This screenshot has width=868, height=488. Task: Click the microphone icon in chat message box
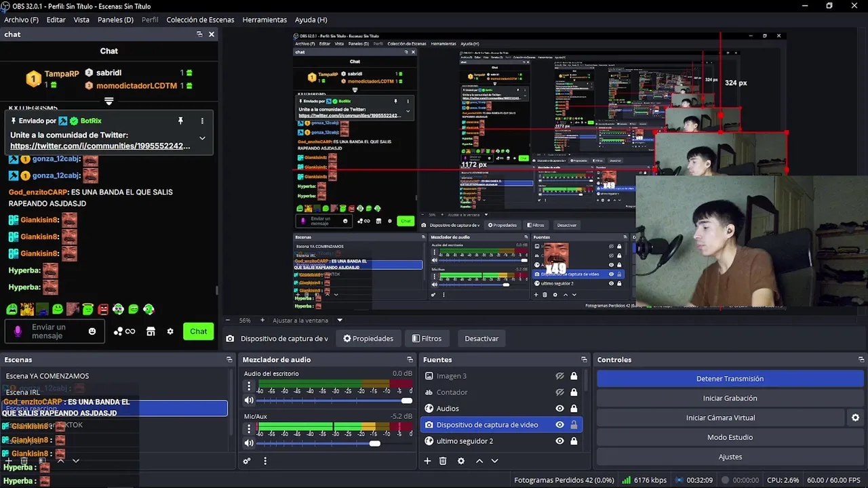pyautogui.click(x=18, y=331)
